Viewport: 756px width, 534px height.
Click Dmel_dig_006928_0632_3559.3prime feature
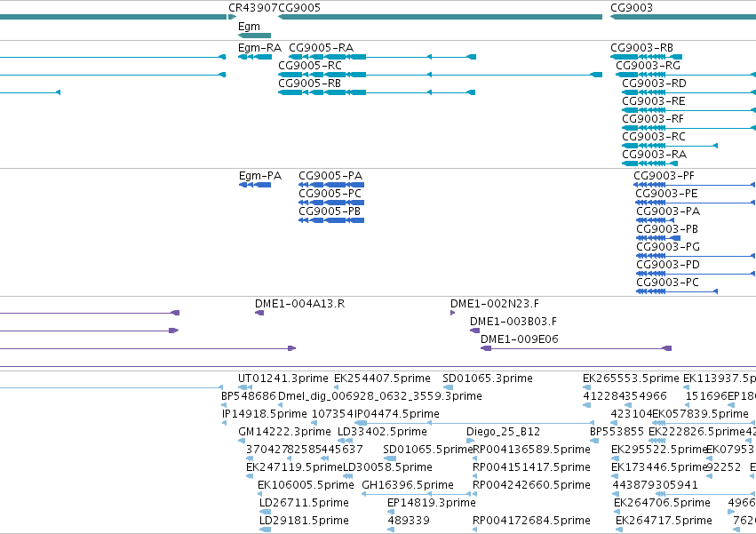click(x=281, y=405)
